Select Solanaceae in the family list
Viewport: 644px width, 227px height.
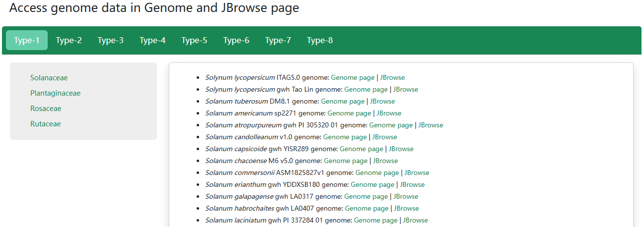tap(49, 78)
